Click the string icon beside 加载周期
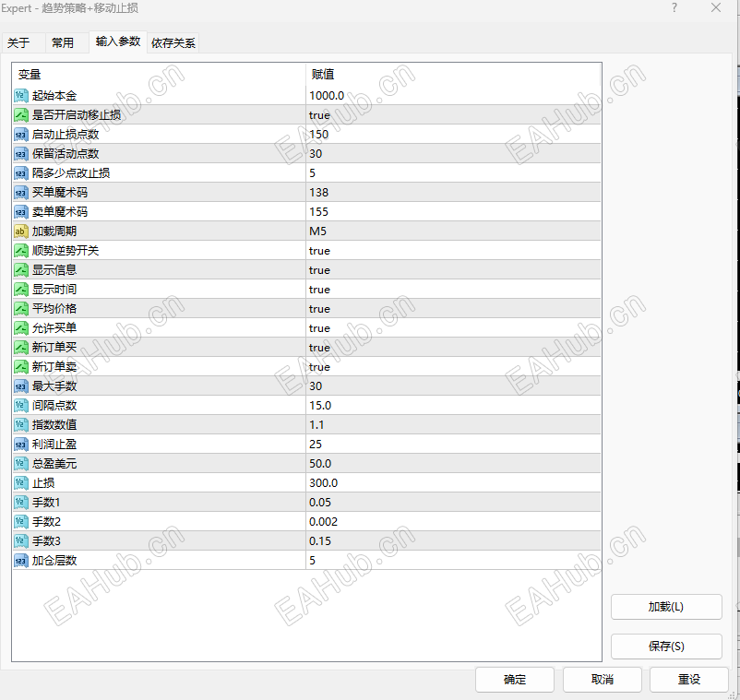The height and width of the screenshot is (700, 740). [21, 231]
